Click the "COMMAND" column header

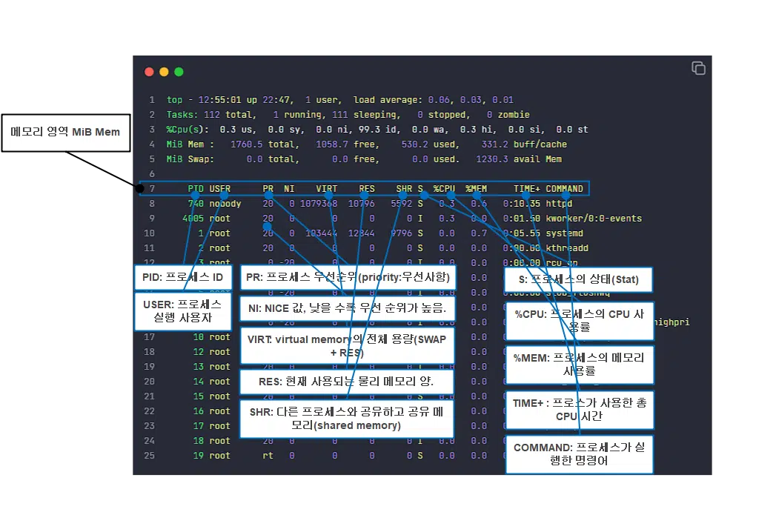point(564,189)
